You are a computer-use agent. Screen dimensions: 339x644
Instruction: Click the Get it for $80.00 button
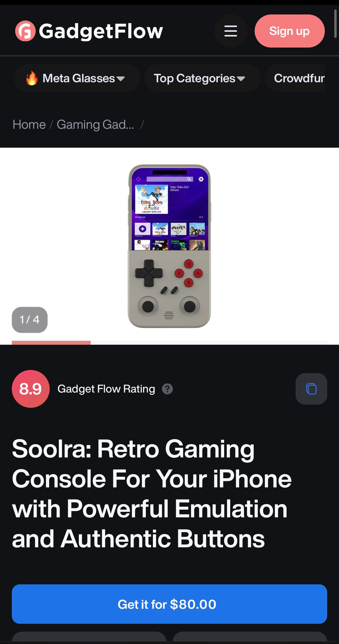[x=169, y=604]
